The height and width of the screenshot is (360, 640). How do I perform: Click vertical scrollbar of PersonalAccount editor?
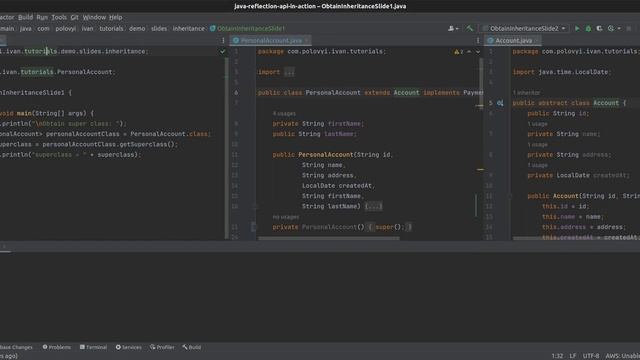[481, 82]
